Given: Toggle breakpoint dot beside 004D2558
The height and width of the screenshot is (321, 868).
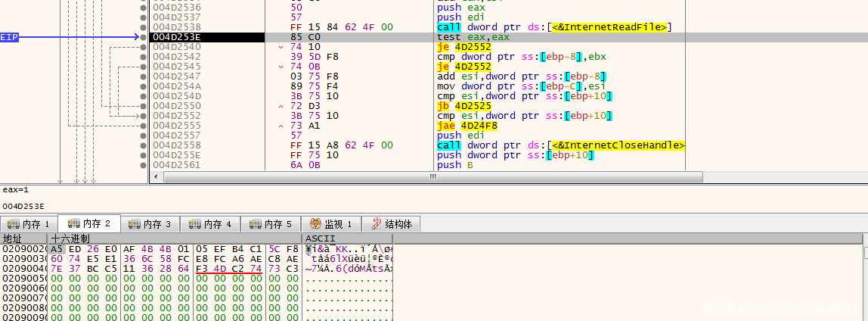Looking at the screenshot, I should click(144, 145).
